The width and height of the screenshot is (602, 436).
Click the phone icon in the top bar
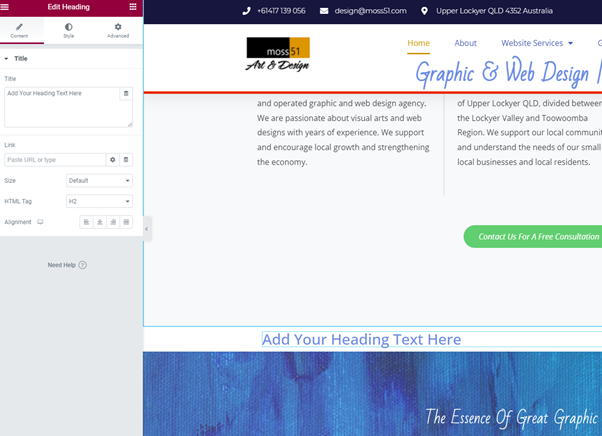click(246, 11)
